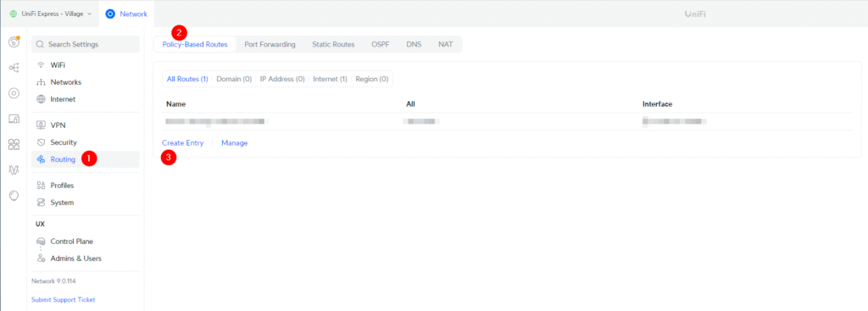Viewport: 868px width, 311px height.
Task: Switch to the OSPF tab
Action: tap(381, 44)
